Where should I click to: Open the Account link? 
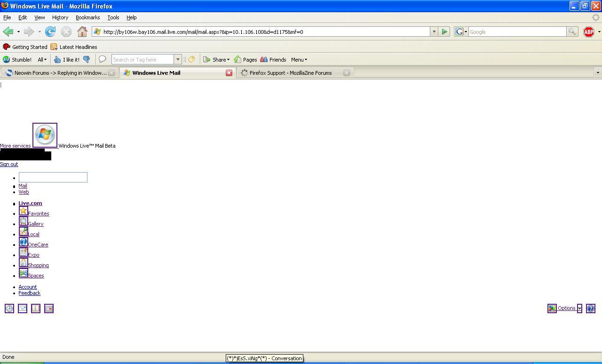coord(28,287)
